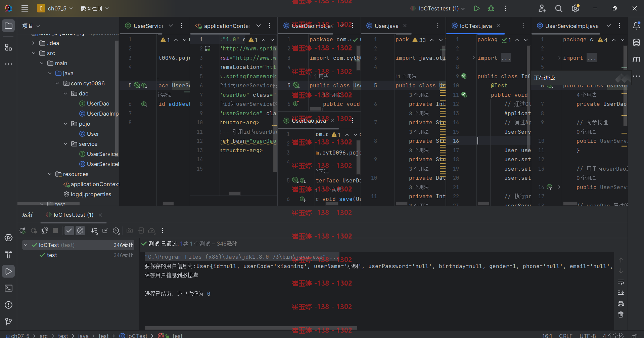Screen dimensions: 644x338
Task: Open the Database tool window
Action: pyautogui.click(x=636, y=43)
